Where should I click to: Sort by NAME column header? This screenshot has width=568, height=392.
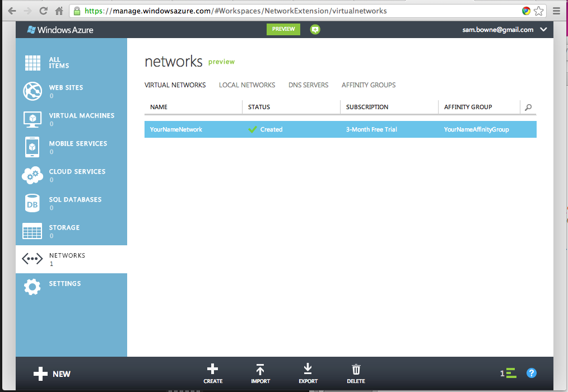click(x=159, y=107)
